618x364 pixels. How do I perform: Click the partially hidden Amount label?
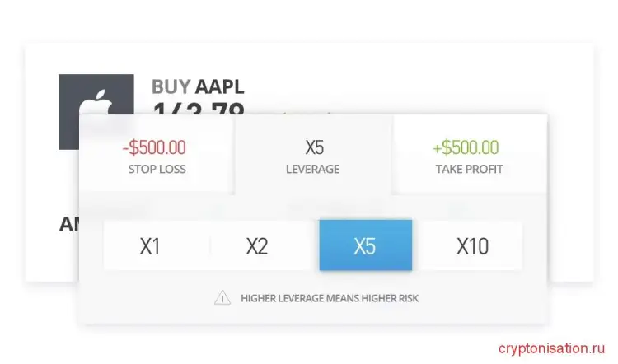coord(69,225)
